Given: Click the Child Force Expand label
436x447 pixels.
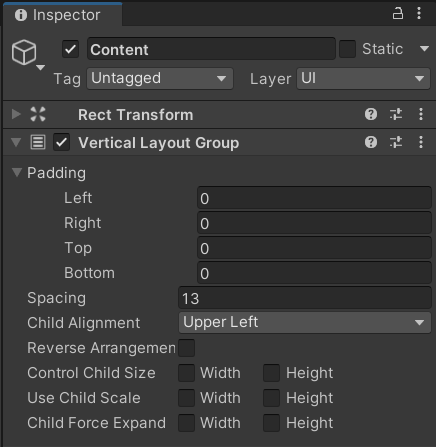Looking at the screenshot, I should point(97,423).
